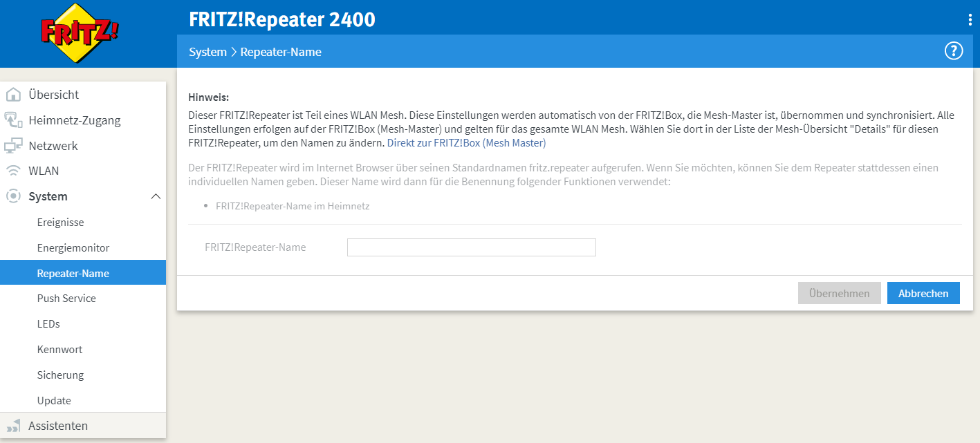
Task: Go to Ereignisse submenu
Action: click(x=83, y=223)
